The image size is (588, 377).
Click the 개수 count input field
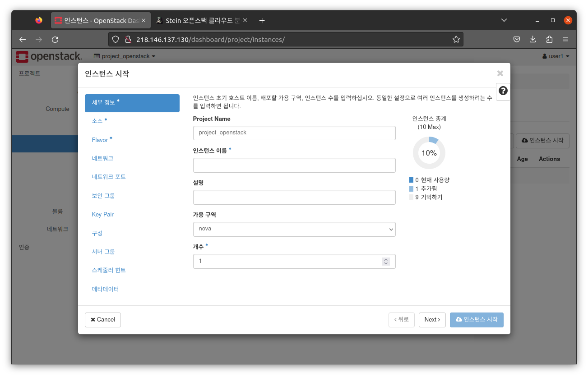[x=294, y=261]
